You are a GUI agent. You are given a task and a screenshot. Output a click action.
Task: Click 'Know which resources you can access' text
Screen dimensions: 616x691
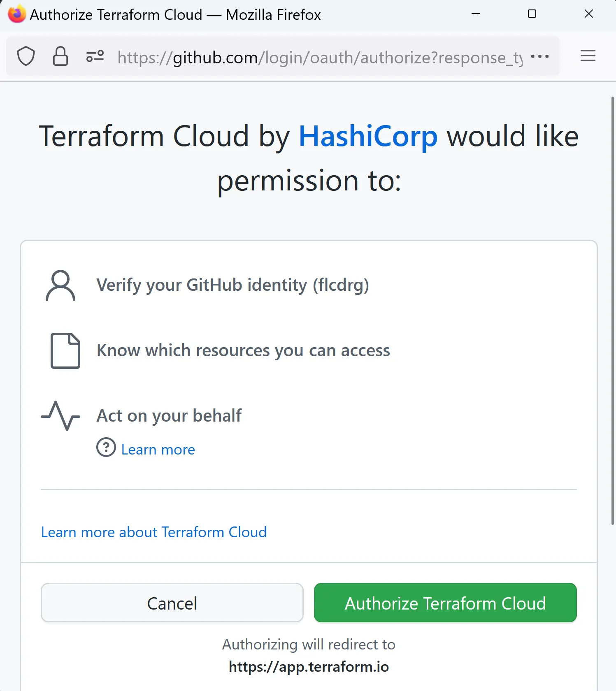(x=243, y=350)
